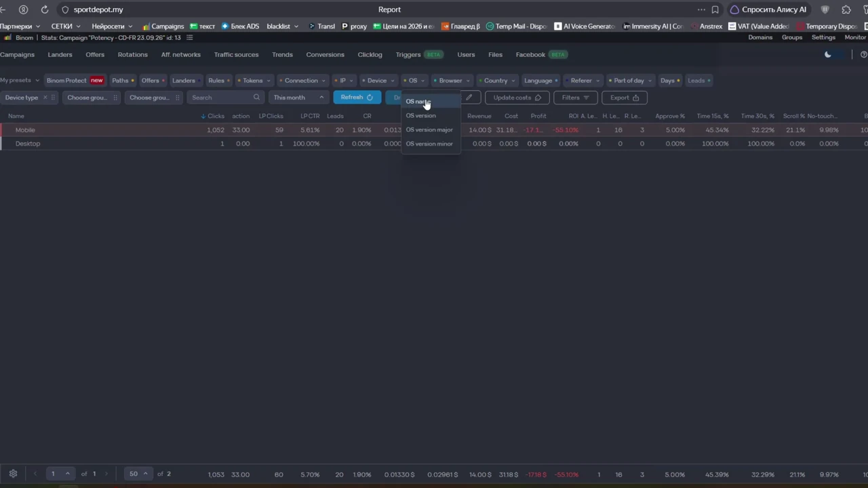Click the browser reload icon
Image resolution: width=868 pixels, height=488 pixels.
coord(45,9)
